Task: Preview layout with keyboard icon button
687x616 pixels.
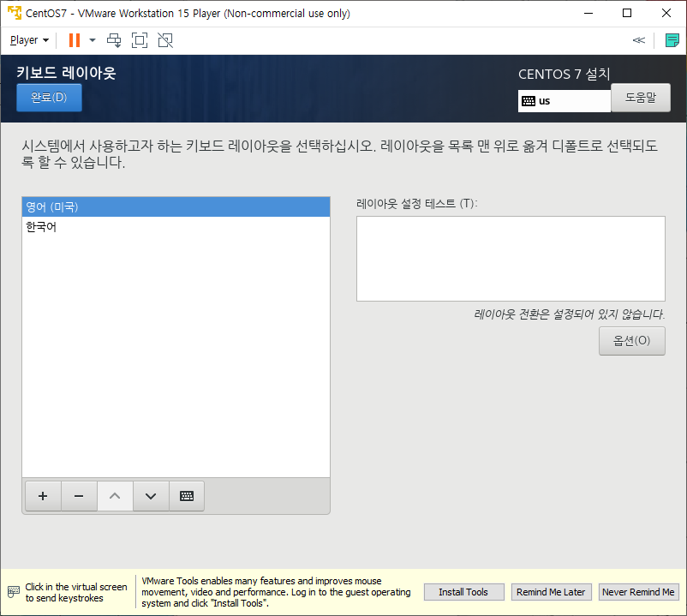Action: [187, 496]
